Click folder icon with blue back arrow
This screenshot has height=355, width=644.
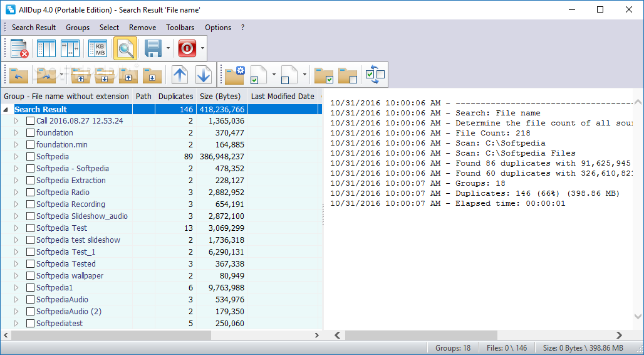point(19,75)
